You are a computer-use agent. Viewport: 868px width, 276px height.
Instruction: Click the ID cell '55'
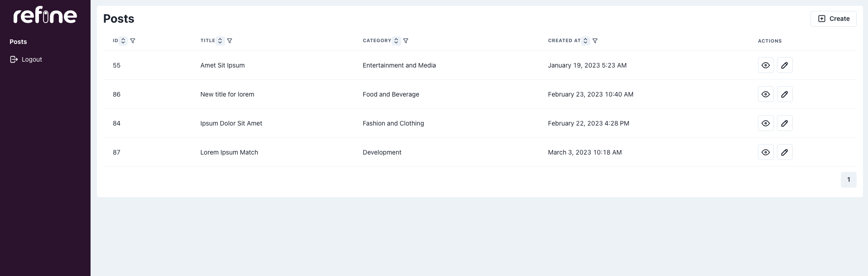coord(116,65)
